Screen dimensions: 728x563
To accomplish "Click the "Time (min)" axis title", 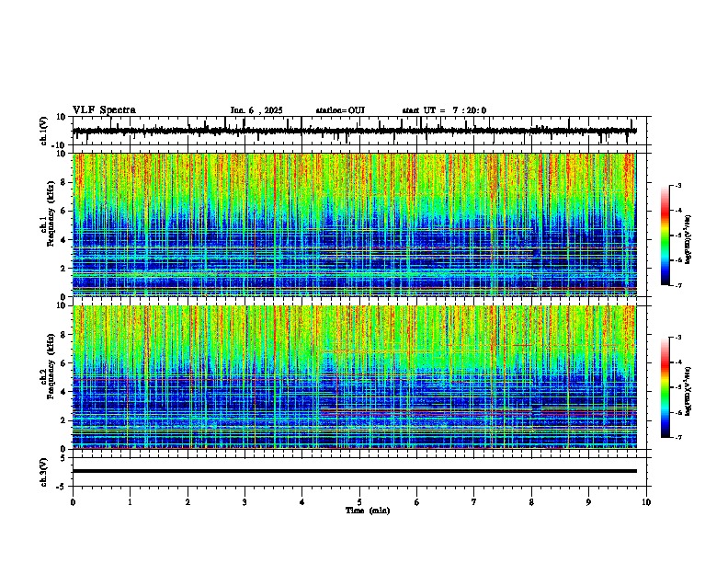I will 368,511.
